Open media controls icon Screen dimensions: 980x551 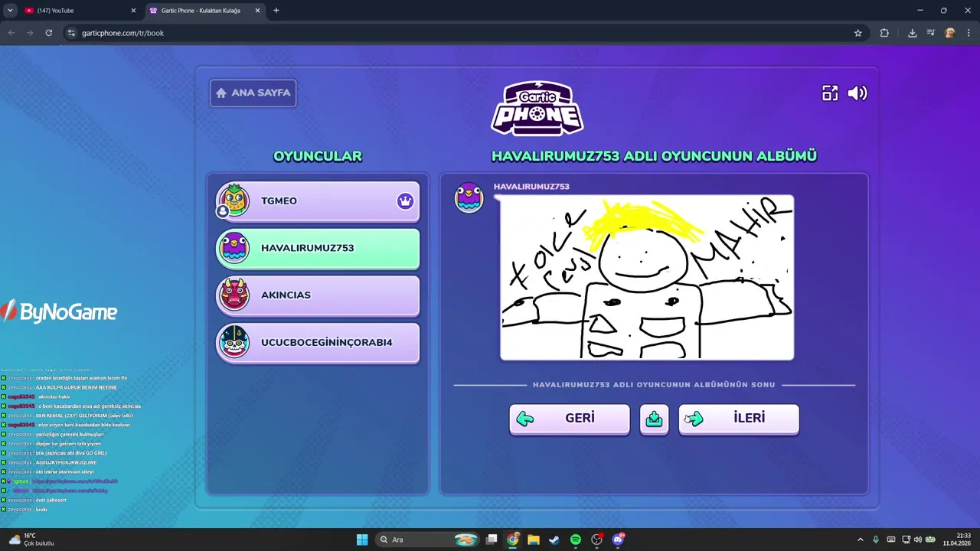tap(931, 33)
